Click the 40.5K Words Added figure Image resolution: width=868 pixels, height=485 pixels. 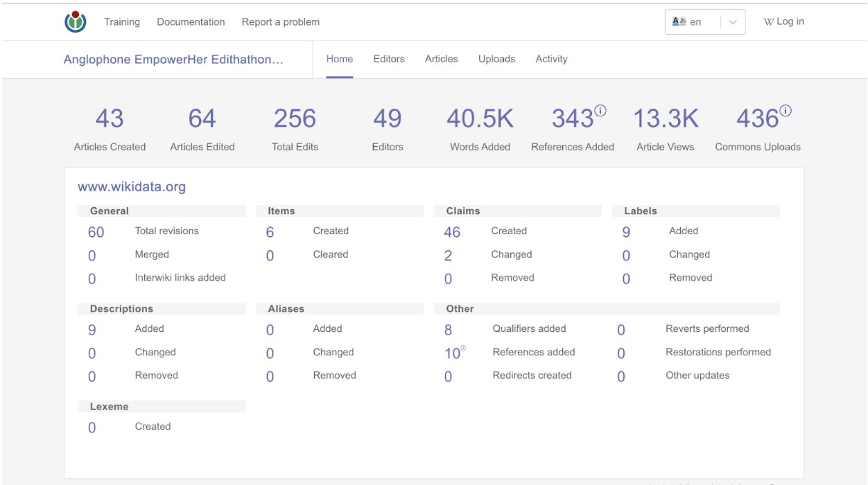[x=480, y=118]
